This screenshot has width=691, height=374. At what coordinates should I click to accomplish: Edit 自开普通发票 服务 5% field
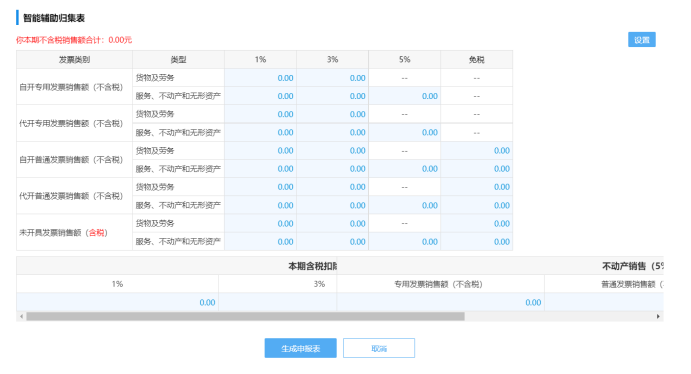pos(405,169)
